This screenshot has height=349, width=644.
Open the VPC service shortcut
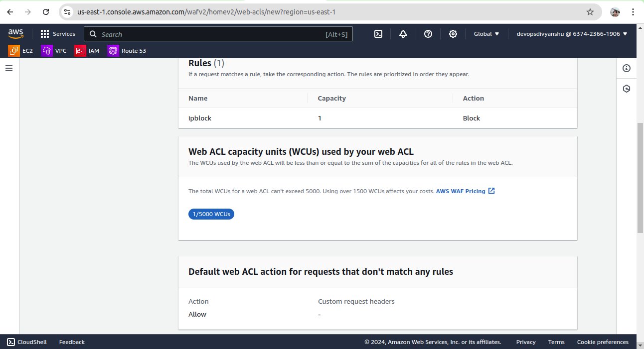click(x=54, y=51)
